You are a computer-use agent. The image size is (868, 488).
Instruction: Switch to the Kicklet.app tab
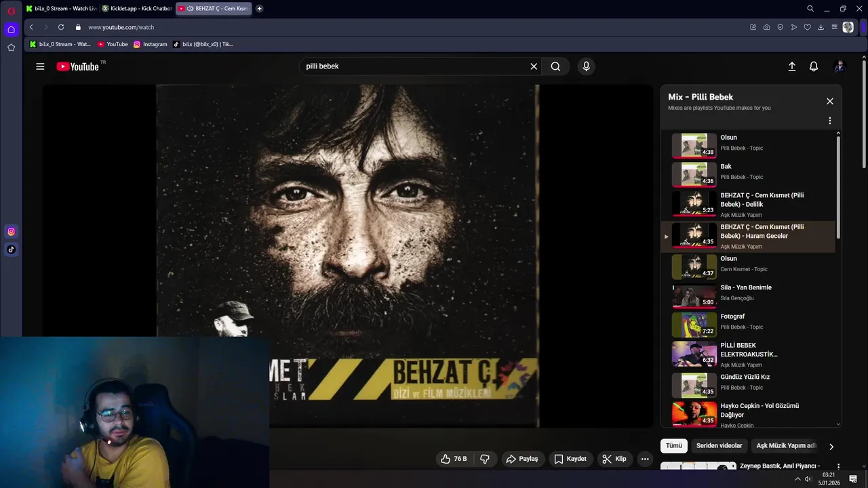click(x=136, y=9)
